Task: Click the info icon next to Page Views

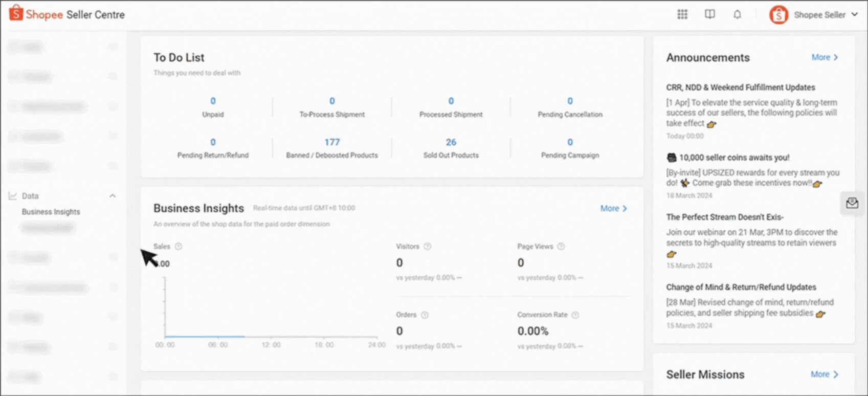Action: click(x=561, y=247)
